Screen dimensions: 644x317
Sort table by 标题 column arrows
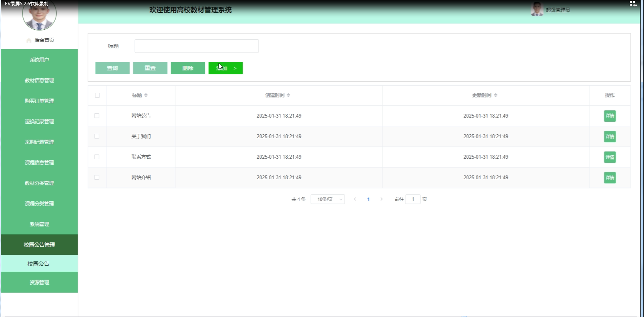click(146, 95)
